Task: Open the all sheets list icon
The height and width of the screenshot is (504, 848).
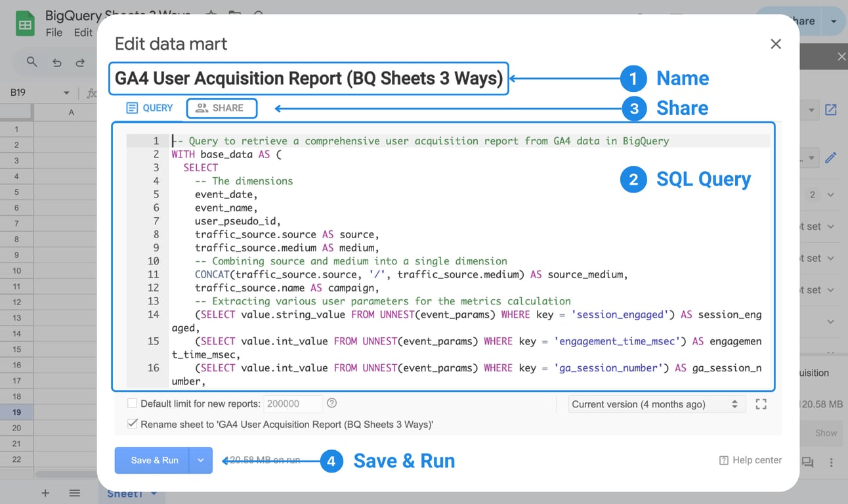Action: point(75,493)
